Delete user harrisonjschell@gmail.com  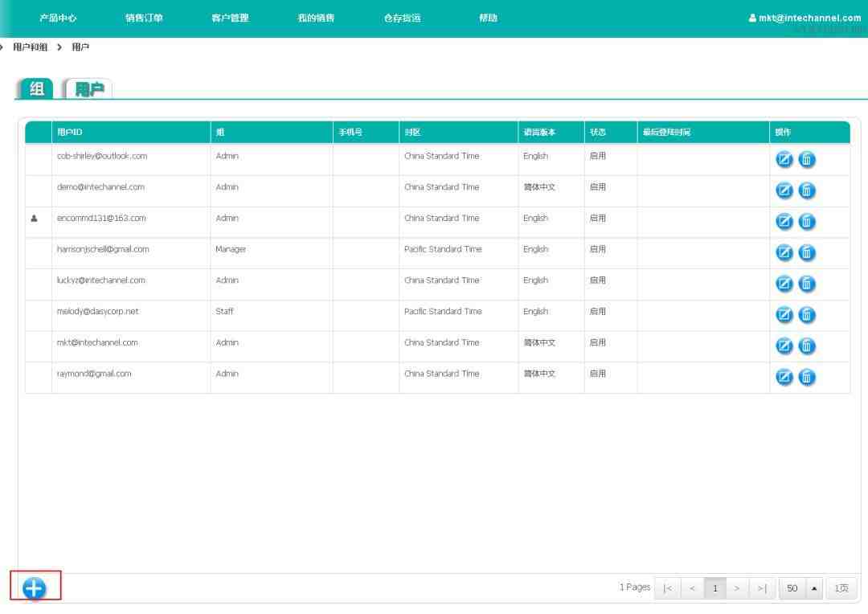(807, 253)
